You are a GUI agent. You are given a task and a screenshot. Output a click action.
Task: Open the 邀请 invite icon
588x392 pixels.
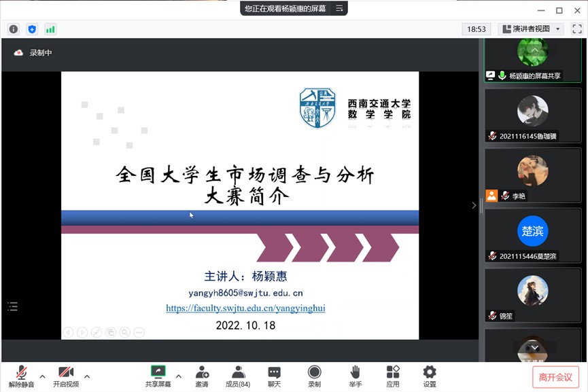click(x=202, y=376)
